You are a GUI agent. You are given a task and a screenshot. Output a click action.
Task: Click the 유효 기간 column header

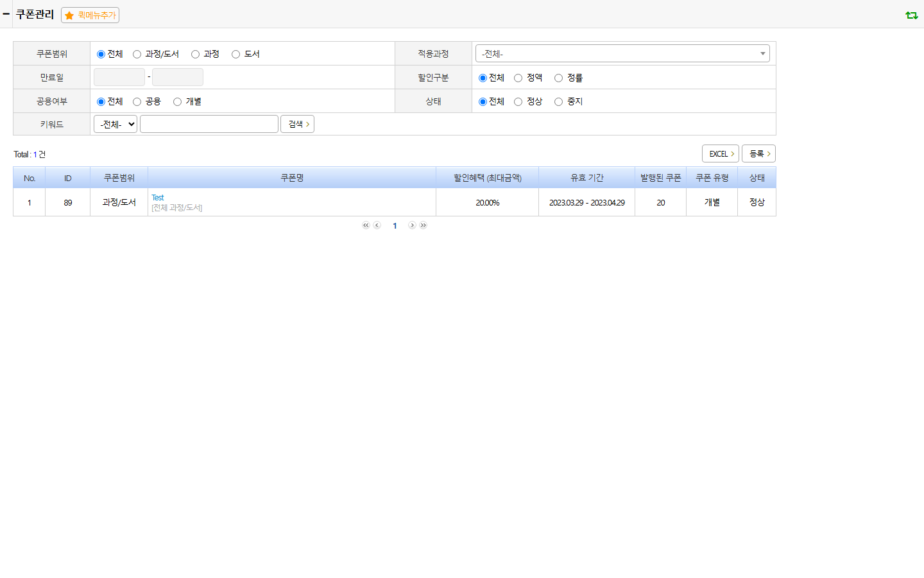(x=587, y=178)
